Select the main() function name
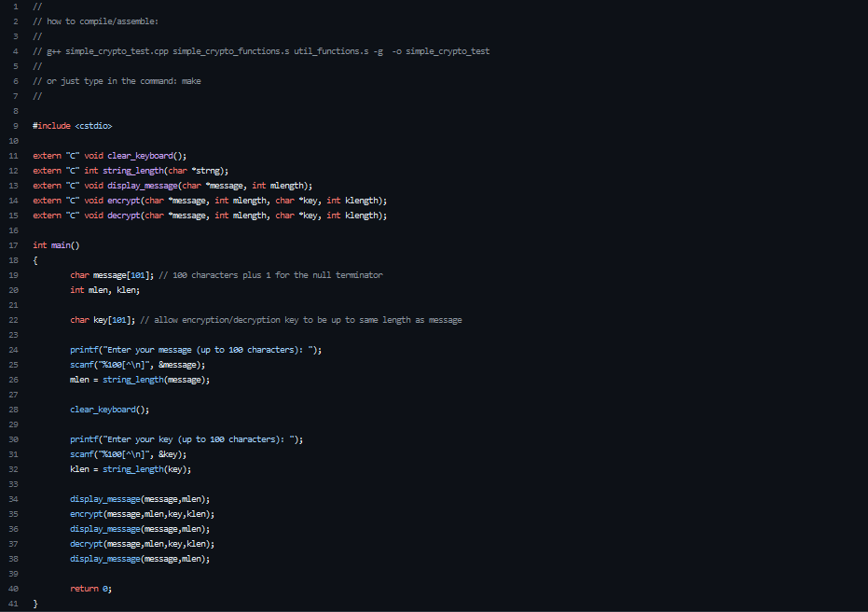Viewport: 868px width, 612px height. click(x=54, y=244)
